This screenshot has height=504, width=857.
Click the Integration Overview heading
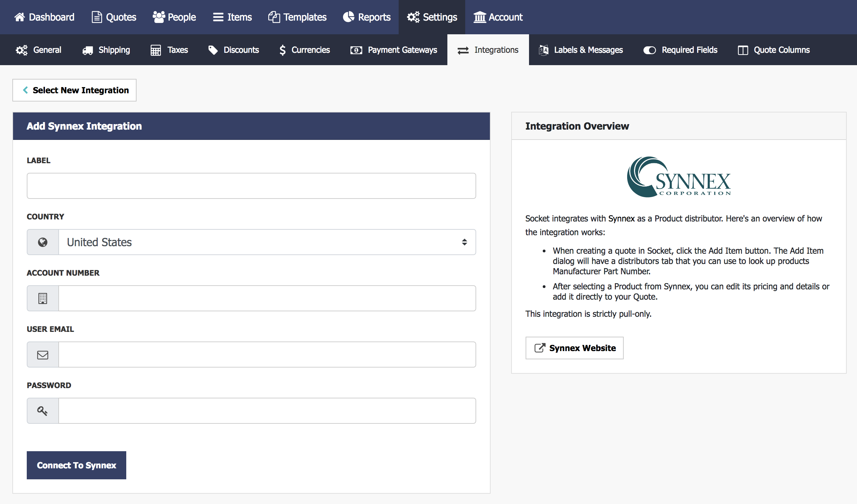coord(577,126)
